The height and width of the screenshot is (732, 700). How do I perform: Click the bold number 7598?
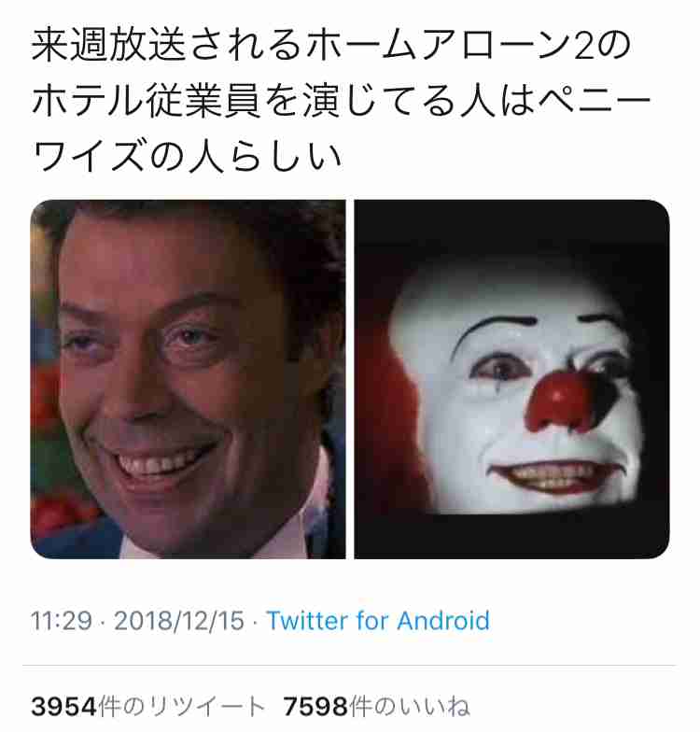point(315,706)
